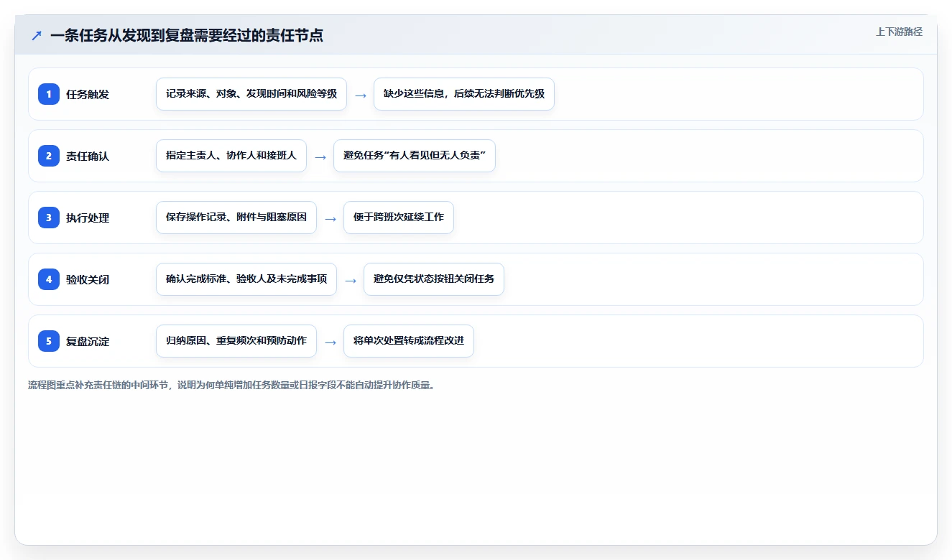Select the 执行处理 step label
952x560 pixels.
[x=88, y=218]
